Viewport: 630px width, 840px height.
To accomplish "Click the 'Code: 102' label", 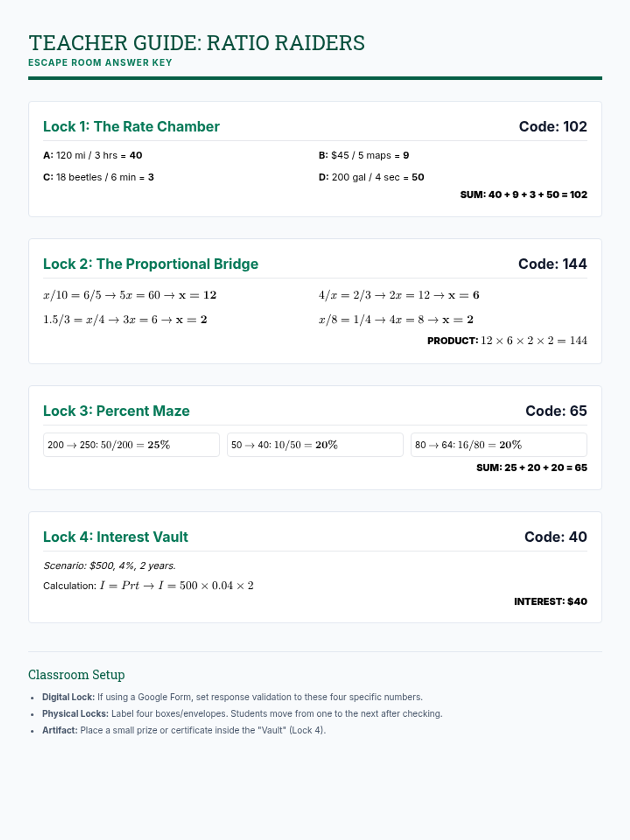I will 552,127.
